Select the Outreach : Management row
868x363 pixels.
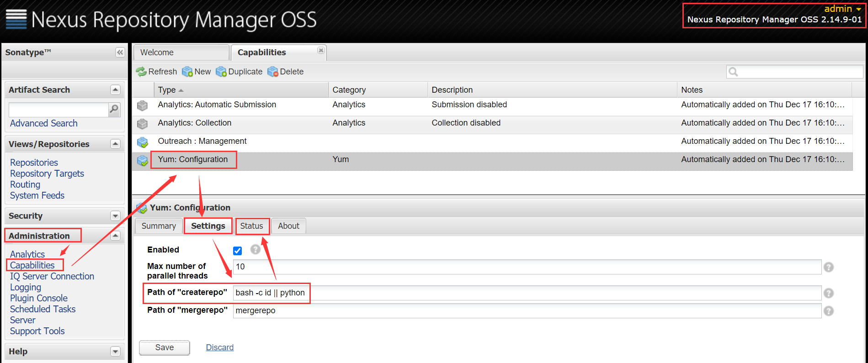point(492,143)
